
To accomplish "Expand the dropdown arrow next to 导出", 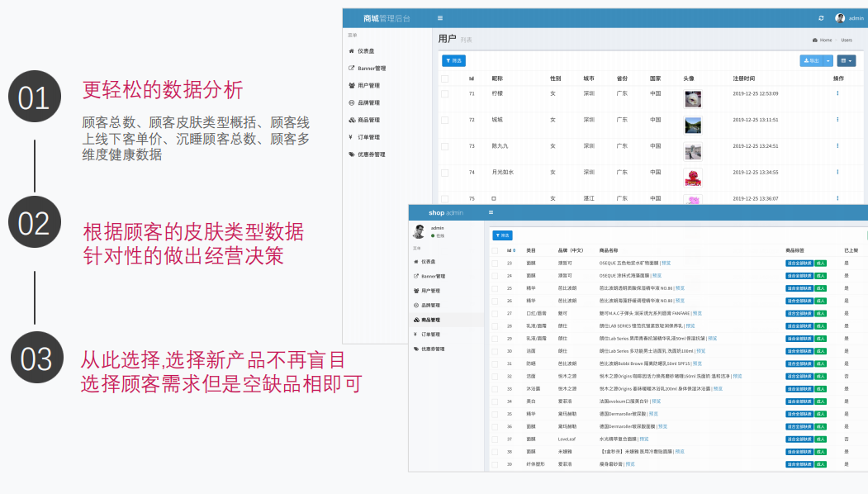I will (x=828, y=60).
